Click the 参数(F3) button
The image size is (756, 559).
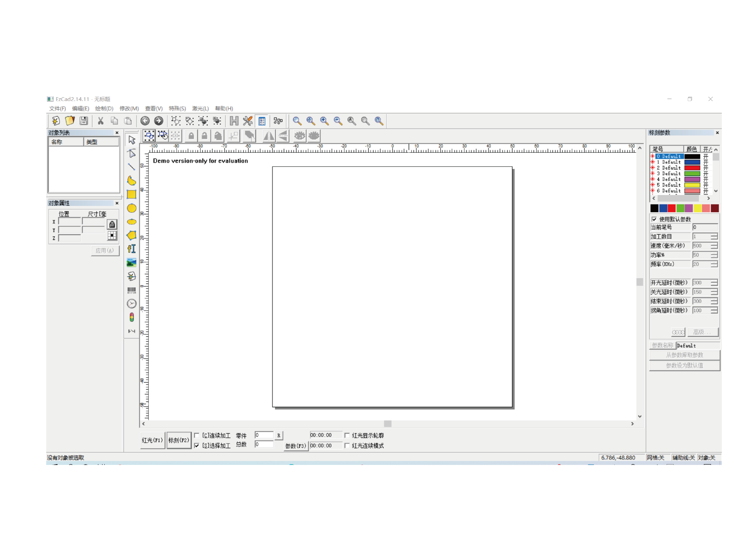tap(295, 446)
